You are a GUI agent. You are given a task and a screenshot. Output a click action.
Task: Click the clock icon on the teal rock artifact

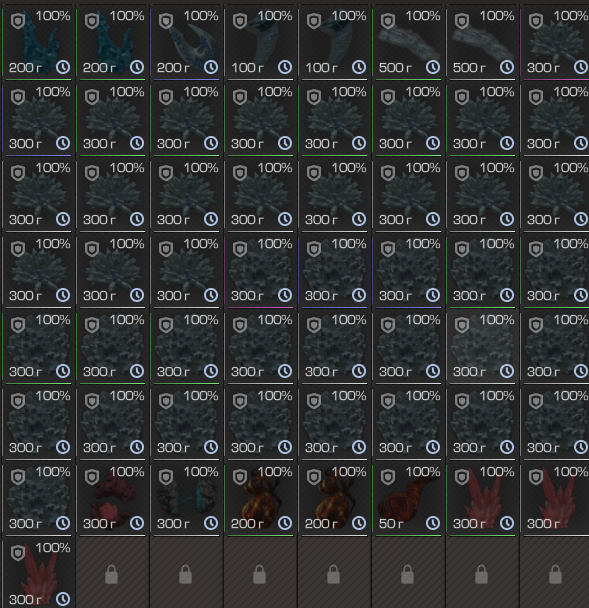tap(211, 523)
